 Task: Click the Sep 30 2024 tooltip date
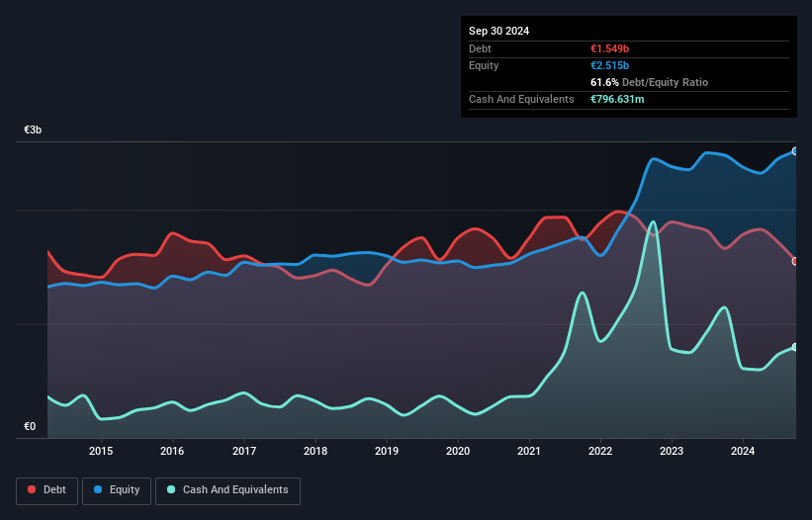(498, 31)
